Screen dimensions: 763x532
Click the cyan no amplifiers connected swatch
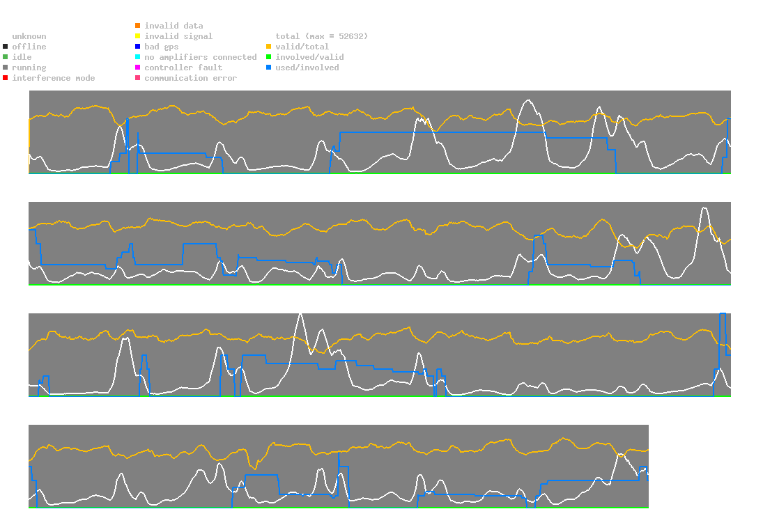click(x=138, y=57)
